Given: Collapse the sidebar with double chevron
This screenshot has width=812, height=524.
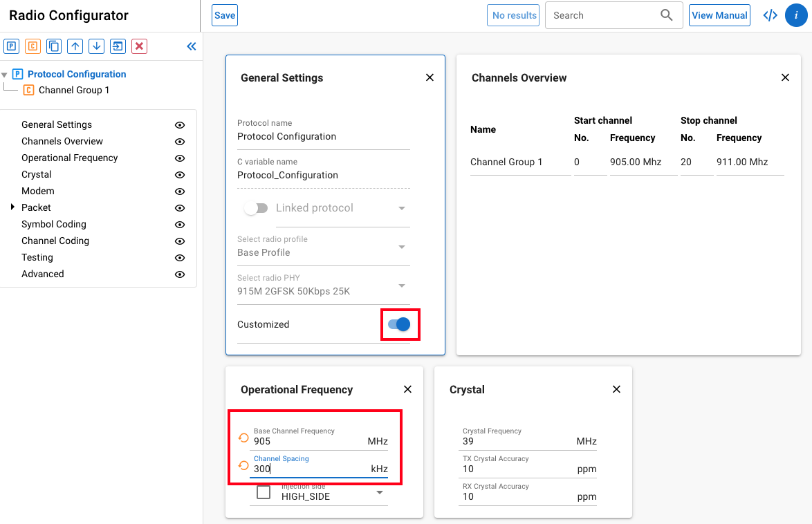Looking at the screenshot, I should (x=192, y=46).
